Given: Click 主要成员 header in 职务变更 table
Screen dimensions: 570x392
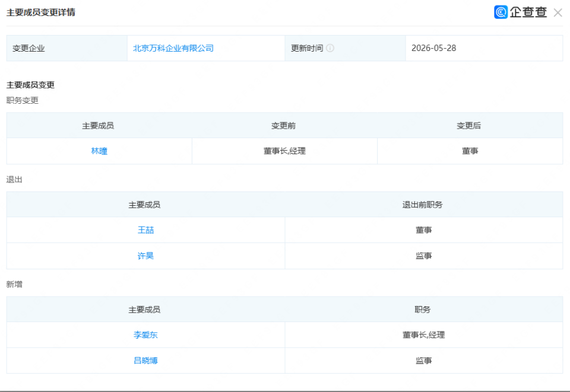Looking at the screenshot, I should tap(98, 126).
